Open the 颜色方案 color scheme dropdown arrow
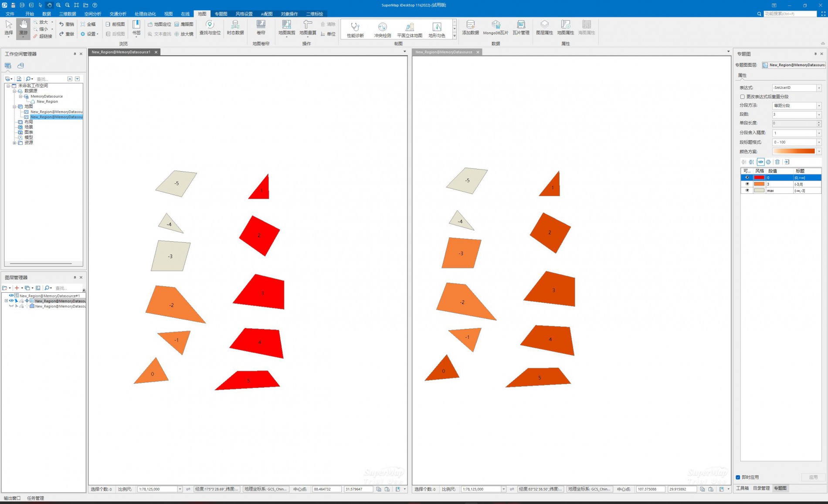The width and height of the screenshot is (828, 504). tap(819, 152)
